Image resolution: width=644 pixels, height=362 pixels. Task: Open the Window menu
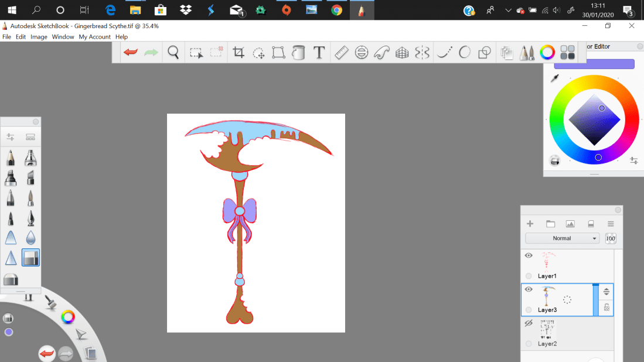tap(63, 36)
